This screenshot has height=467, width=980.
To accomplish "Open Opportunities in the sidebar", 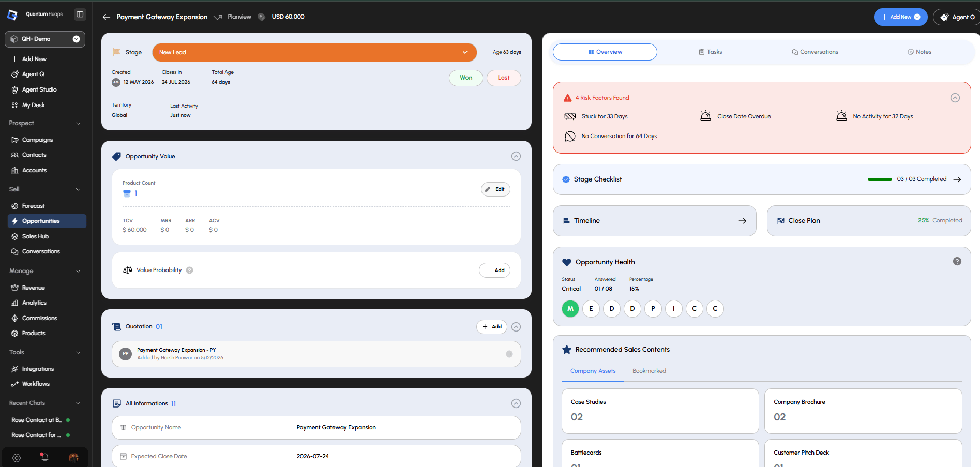I will point(47,221).
